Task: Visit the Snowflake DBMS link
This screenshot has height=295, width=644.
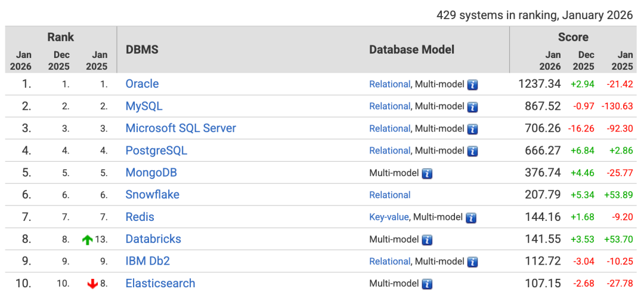Action: click(152, 195)
